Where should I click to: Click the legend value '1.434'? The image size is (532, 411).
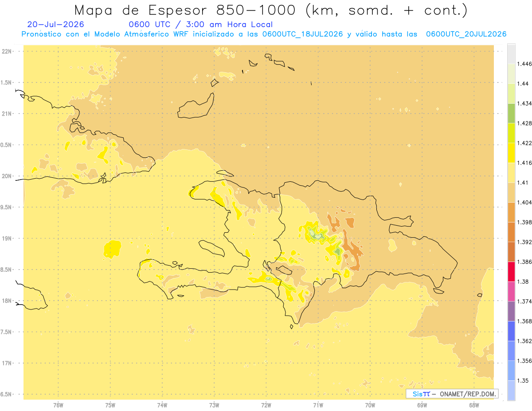click(524, 103)
